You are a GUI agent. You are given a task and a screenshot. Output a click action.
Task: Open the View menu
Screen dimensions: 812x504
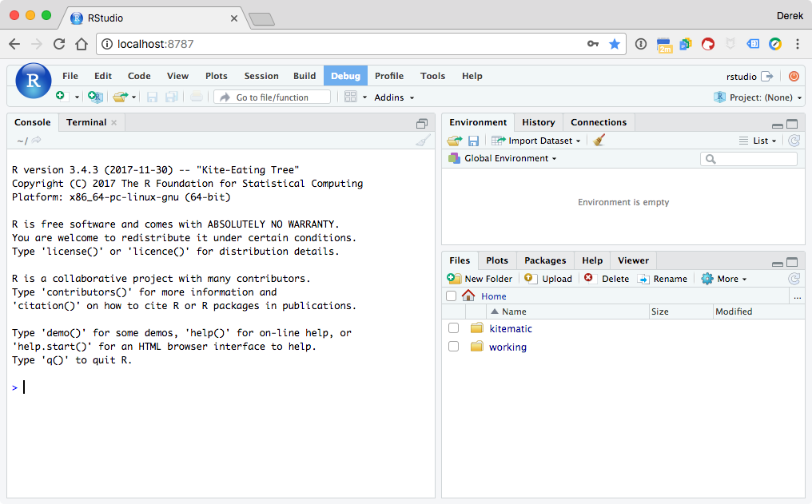[x=177, y=76]
